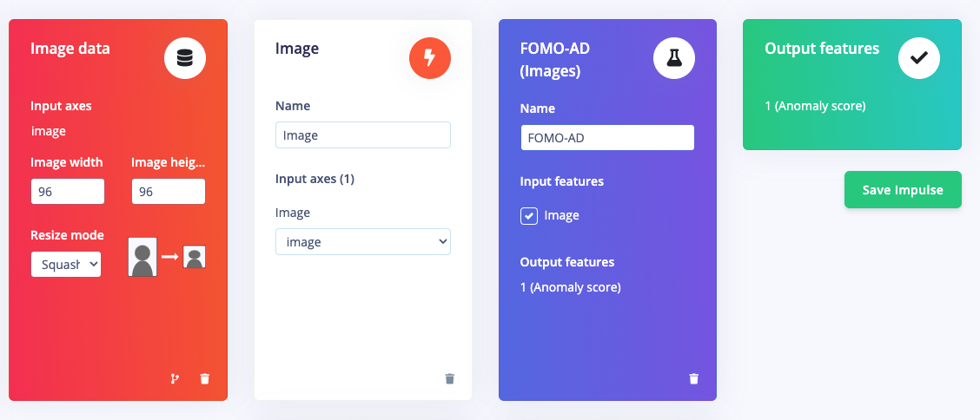The image size is (980, 420).
Task: Delete the FOMO-AD learning block
Action: tap(694, 378)
